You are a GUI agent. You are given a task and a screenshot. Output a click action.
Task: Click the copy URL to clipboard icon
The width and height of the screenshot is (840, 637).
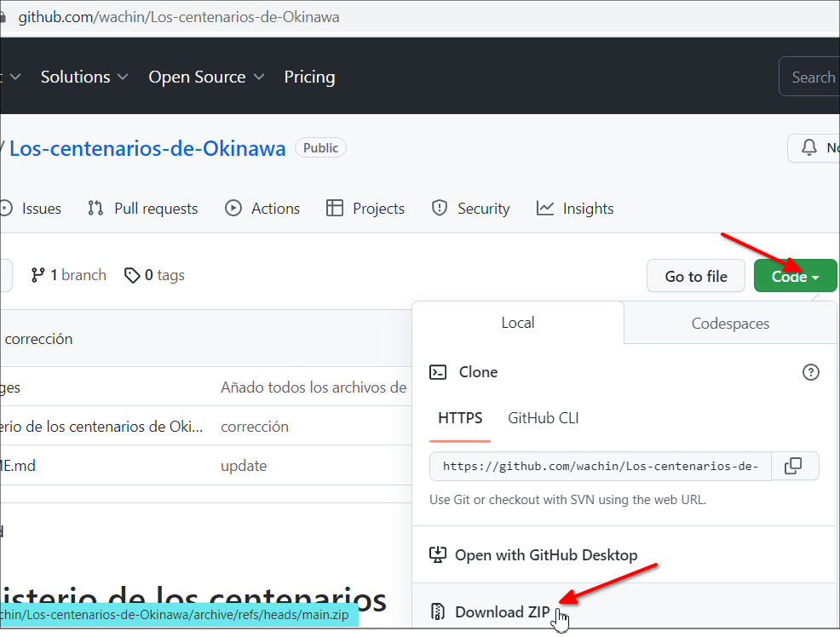(x=793, y=466)
